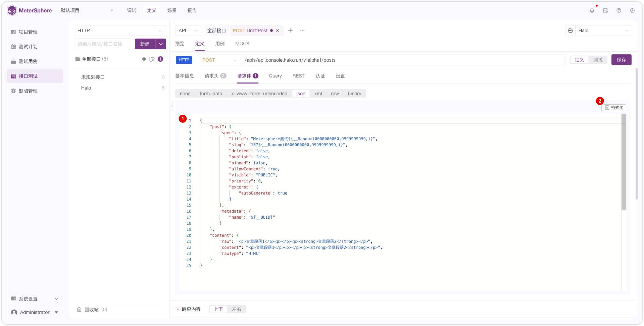Switch to the 用例 tab
This screenshot has width=644, height=326.
coord(220,44)
